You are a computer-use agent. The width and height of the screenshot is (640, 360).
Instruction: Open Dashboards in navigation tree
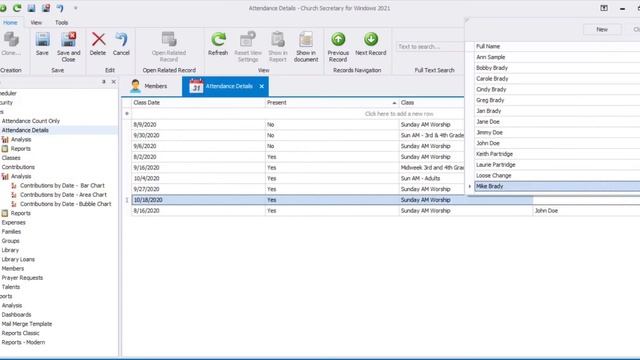pos(16,315)
